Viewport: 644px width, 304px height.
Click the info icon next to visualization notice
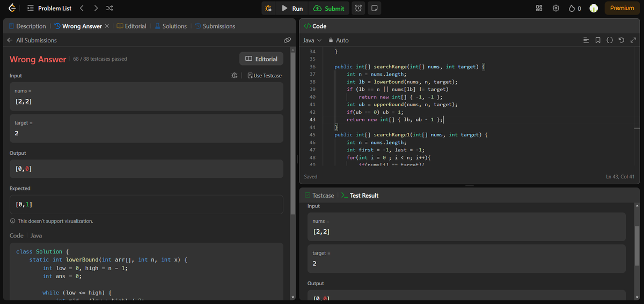(12, 221)
